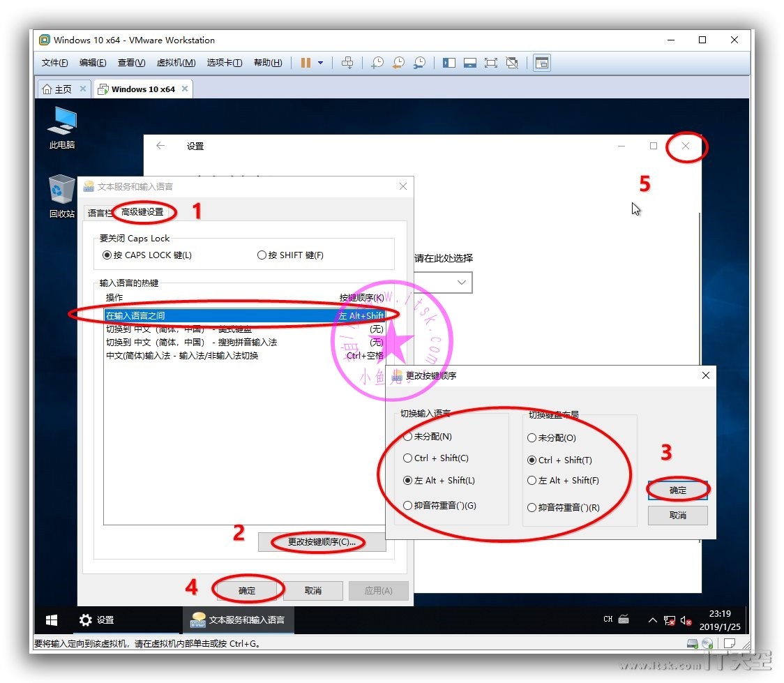784x683 pixels.
Task: Confirm the 文本服务和输入语言 dialog with 确定
Action: click(x=247, y=590)
